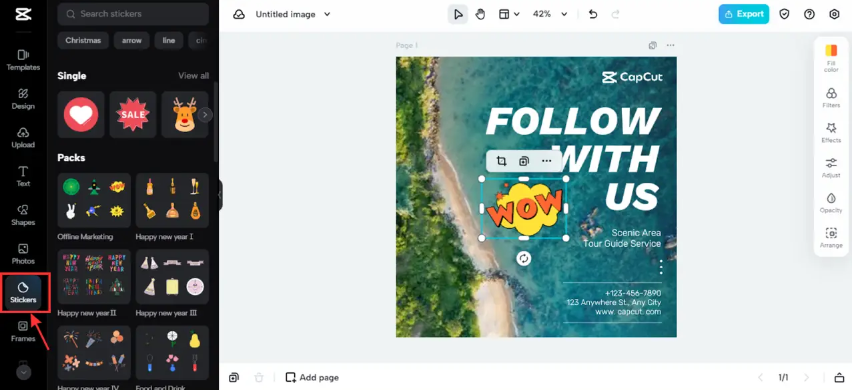The image size is (852, 390).
Task: Click the delete page trash icon
Action: click(259, 378)
